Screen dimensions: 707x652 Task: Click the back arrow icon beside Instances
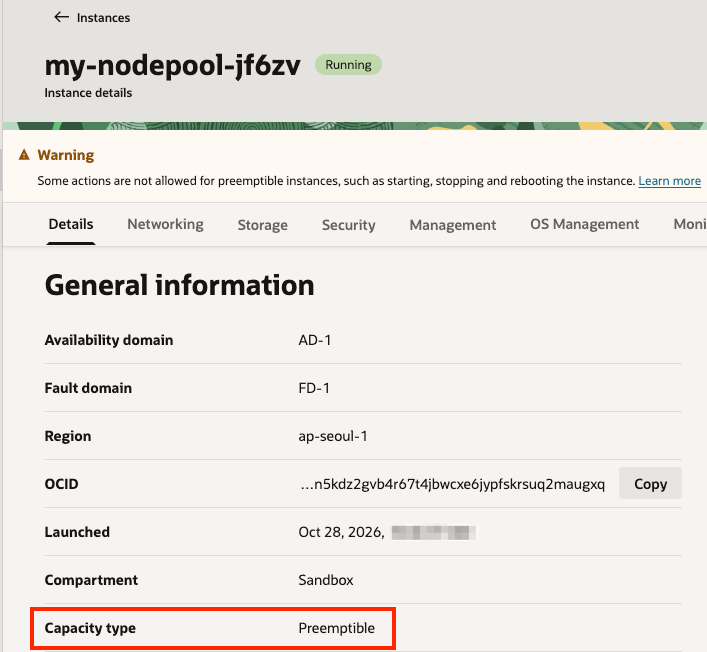(61, 17)
